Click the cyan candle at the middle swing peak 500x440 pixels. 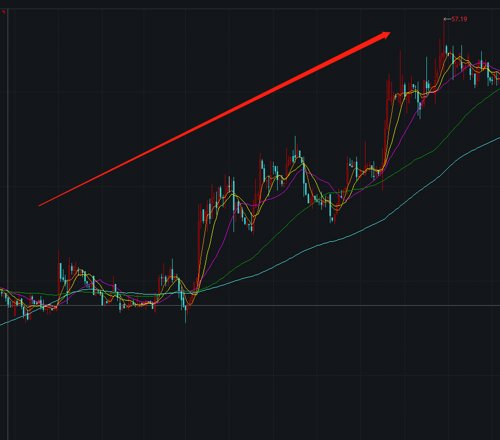(x=295, y=148)
